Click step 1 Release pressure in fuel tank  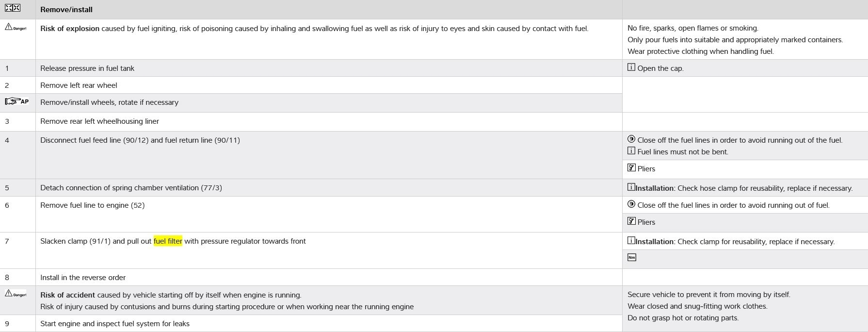point(87,68)
